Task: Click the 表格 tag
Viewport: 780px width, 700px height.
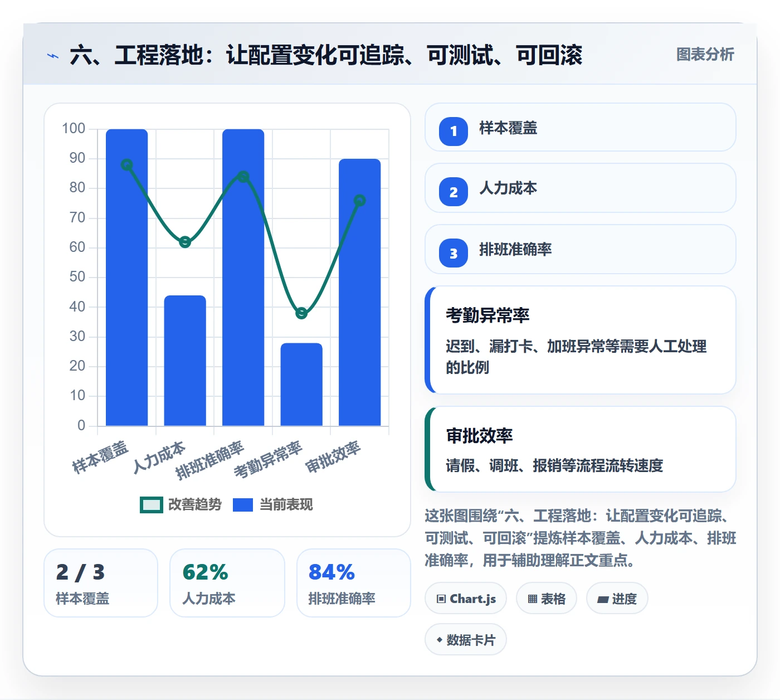Action: tap(547, 599)
